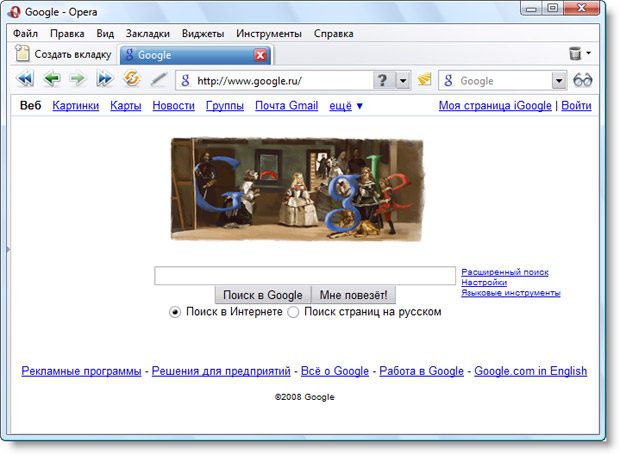Open the Google.com in English link
The width and height of the screenshot is (620, 455).
click(x=531, y=371)
